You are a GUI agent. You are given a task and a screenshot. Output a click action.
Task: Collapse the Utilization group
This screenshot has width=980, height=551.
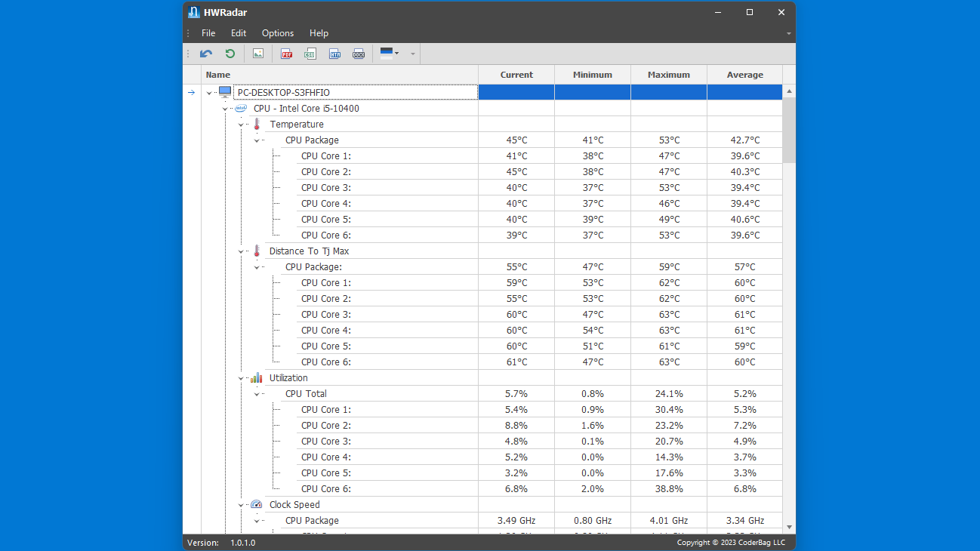(241, 378)
